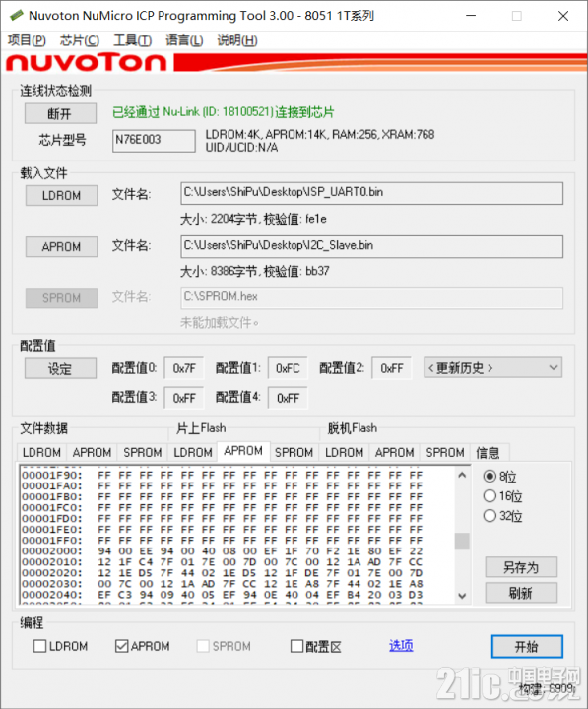Switch to the 文件数据 SPROM tab
The image size is (588, 709).
point(143,453)
